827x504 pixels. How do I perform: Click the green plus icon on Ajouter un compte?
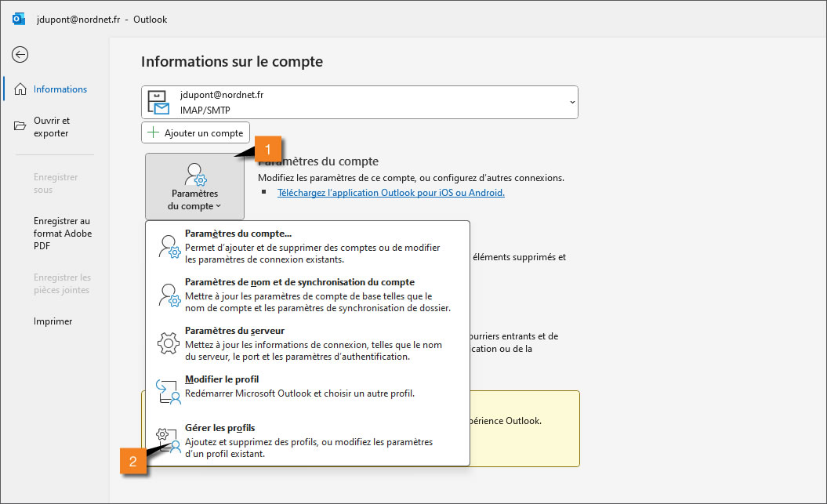click(153, 132)
